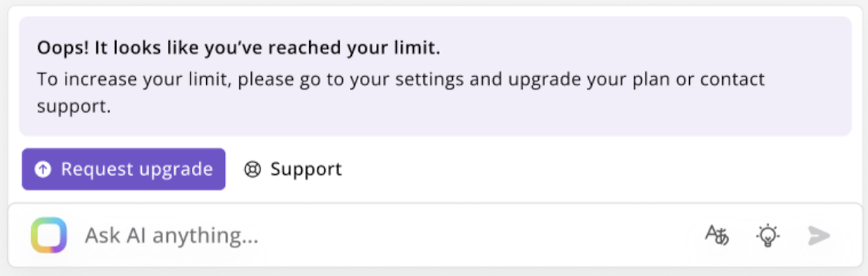Click the lightbulb ideas icon
Screen dimensions: 868x276
[768, 235]
